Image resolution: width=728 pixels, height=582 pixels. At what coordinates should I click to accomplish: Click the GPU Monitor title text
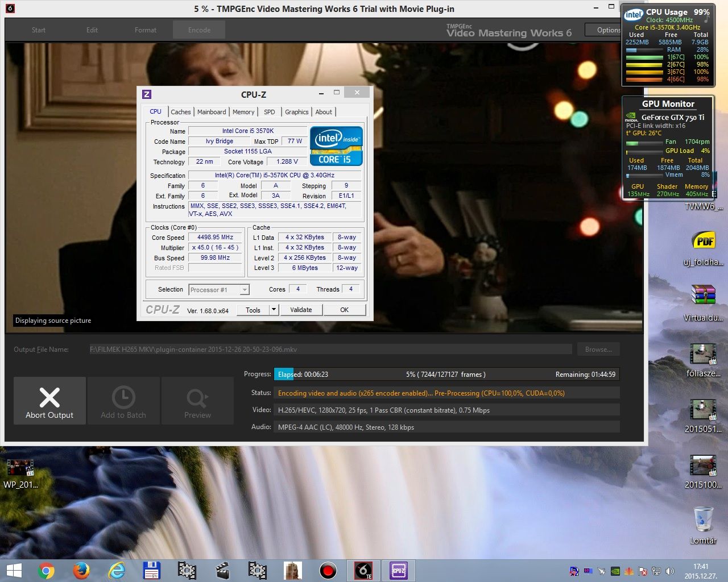click(x=668, y=104)
